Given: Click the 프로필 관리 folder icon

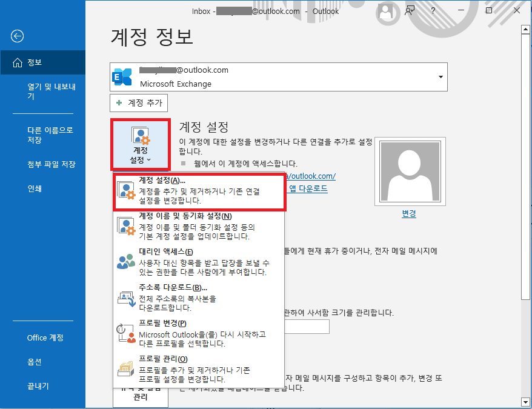Looking at the screenshot, I should point(126,369).
